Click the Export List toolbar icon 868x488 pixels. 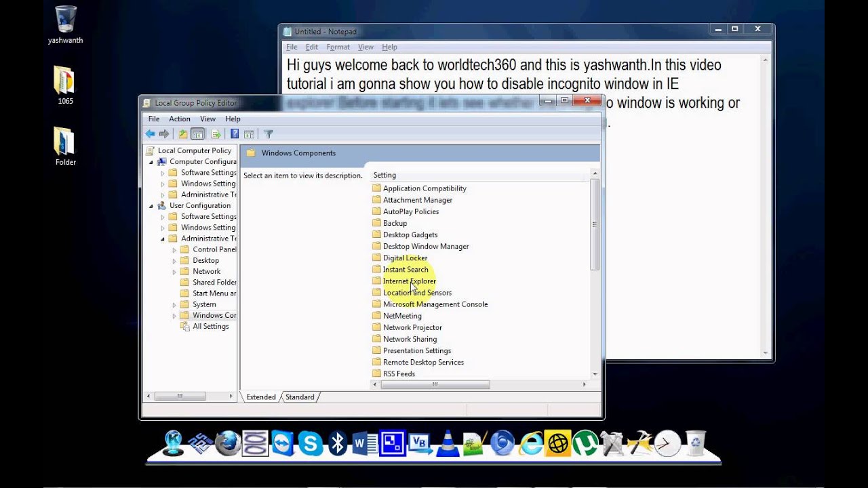coord(216,134)
